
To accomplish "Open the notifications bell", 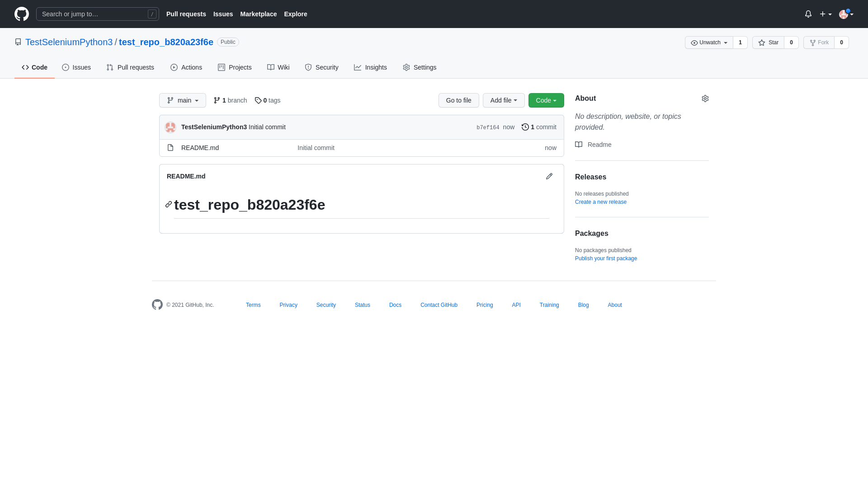I will pos(808,14).
